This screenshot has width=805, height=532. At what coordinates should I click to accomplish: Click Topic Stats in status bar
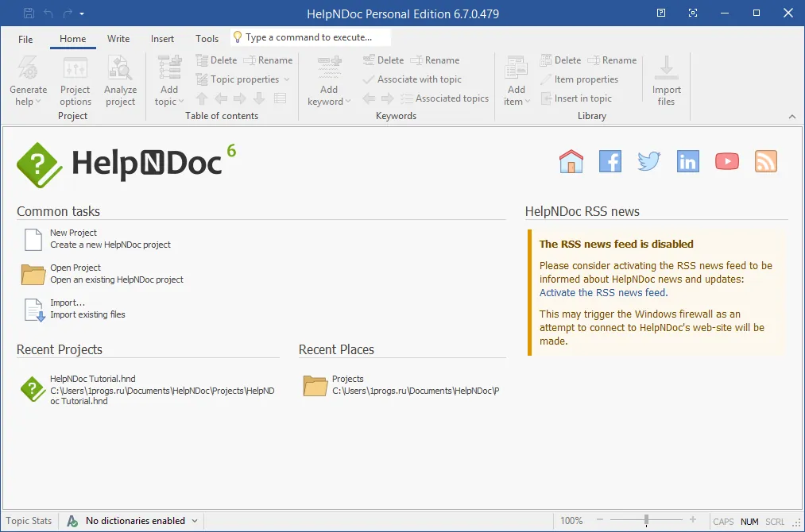point(29,521)
